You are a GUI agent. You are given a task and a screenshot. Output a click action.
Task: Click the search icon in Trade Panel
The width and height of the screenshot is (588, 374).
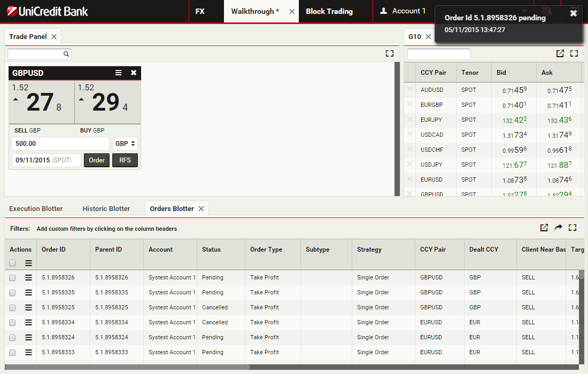coord(66,54)
